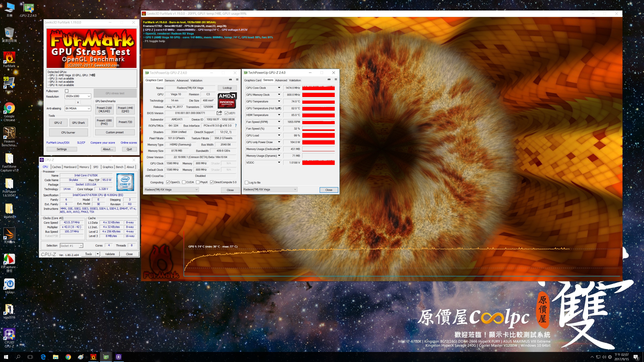Screen dimensions: 644x362
Task: Click the GPU-Z taskbar icon
Action: pos(106,357)
